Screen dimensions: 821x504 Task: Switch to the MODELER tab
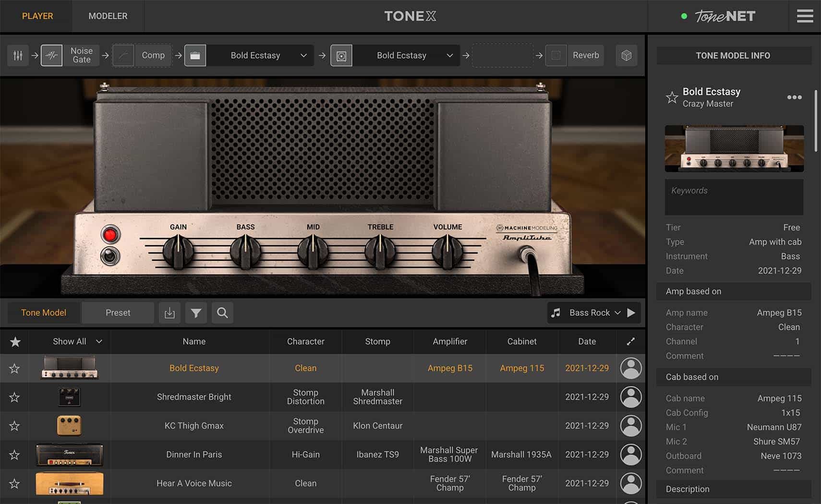tap(108, 16)
